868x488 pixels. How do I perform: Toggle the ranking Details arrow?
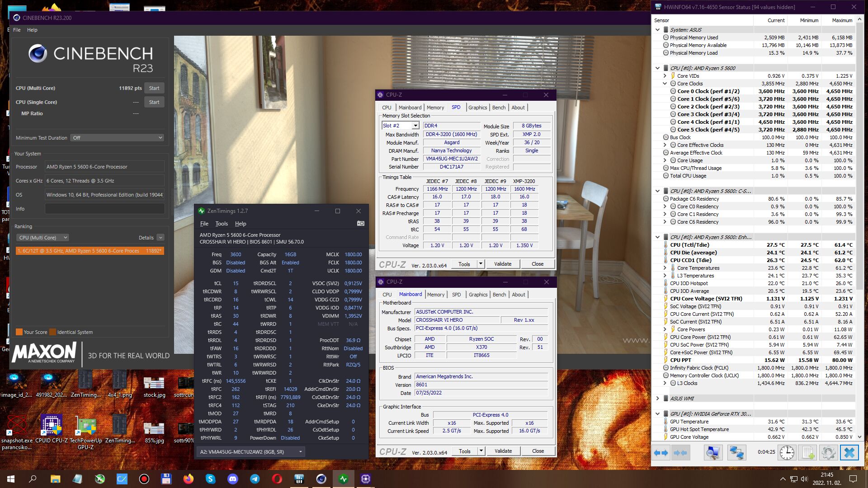click(160, 238)
